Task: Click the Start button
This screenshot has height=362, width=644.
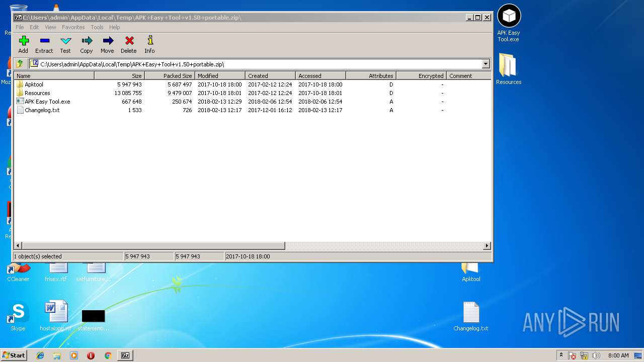Action: click(x=14, y=355)
